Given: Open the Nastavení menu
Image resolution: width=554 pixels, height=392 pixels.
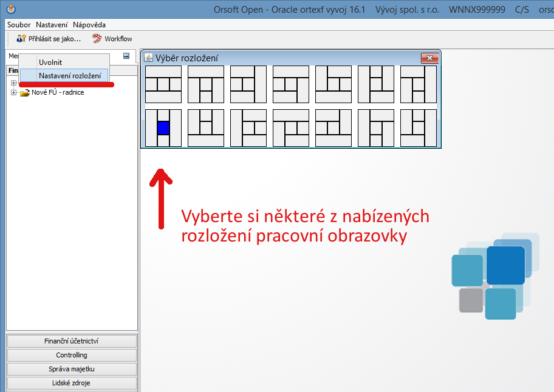Looking at the screenshot, I should [x=52, y=25].
